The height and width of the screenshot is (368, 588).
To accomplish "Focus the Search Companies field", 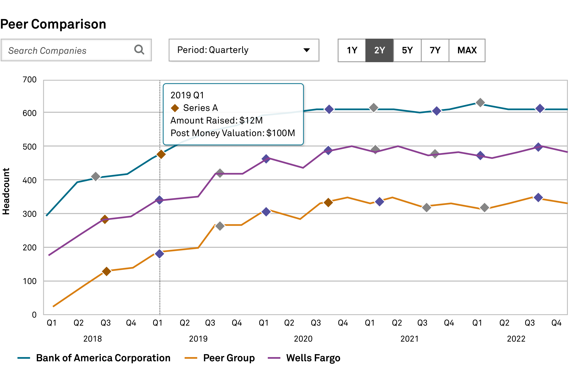I will 76,50.
